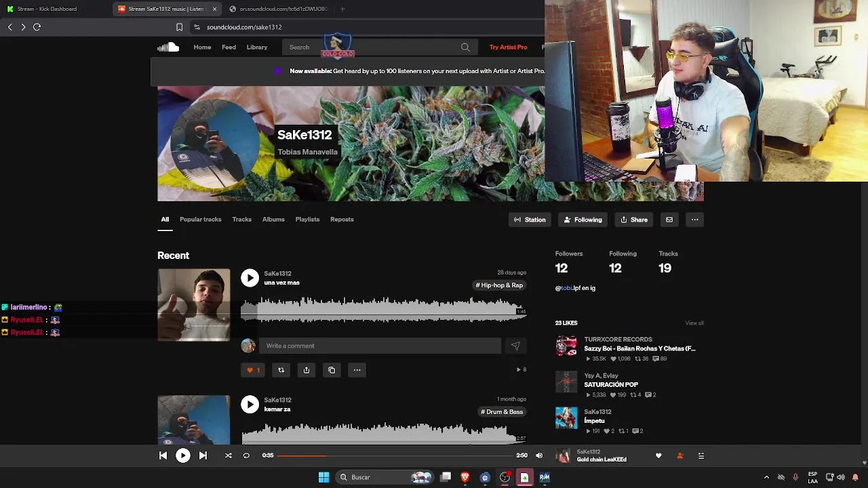Toggle repeat in player bar

coord(246,455)
